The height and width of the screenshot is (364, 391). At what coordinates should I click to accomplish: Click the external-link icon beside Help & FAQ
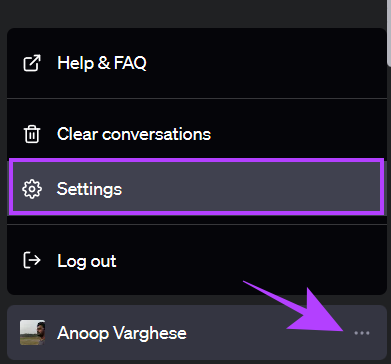point(32,63)
